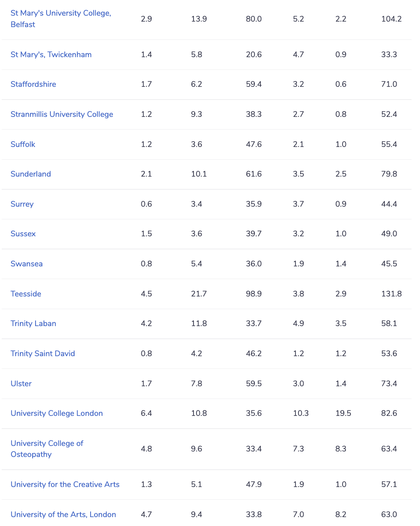The height and width of the screenshot is (526, 420).
Task: Open St Mary's University College, Belfast link
Action: 61,19
